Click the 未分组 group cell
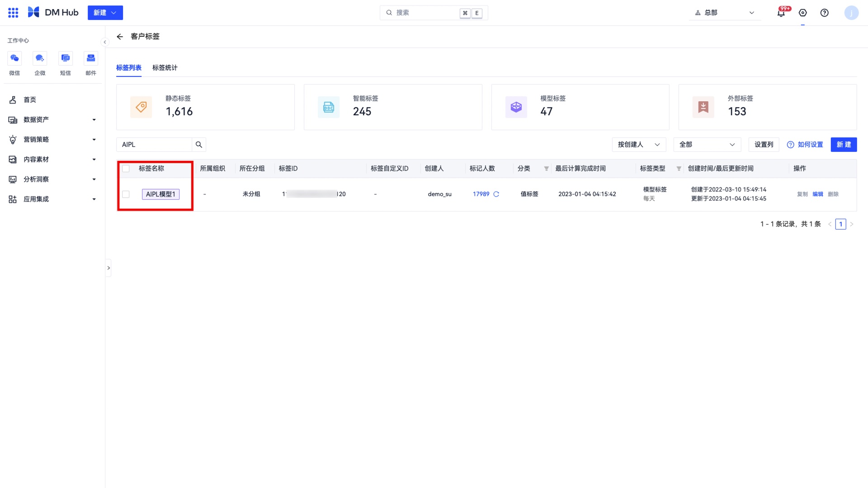 (x=251, y=194)
